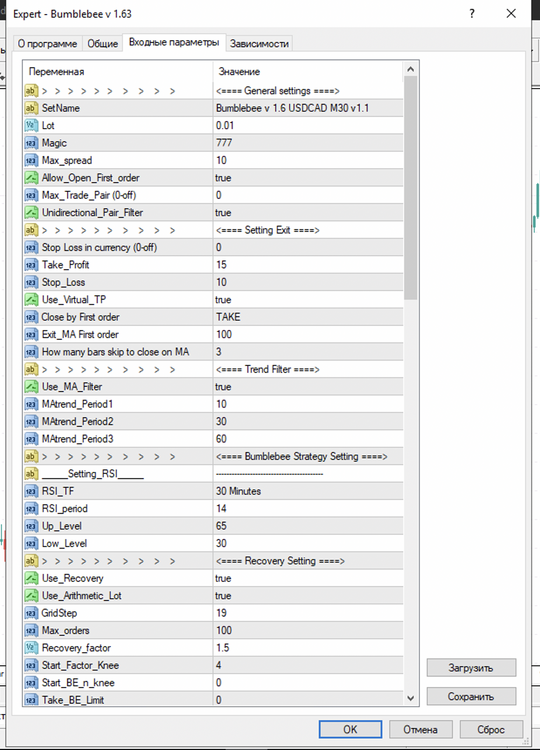Click the Сброс button
The height and width of the screenshot is (750, 540).
491,729
